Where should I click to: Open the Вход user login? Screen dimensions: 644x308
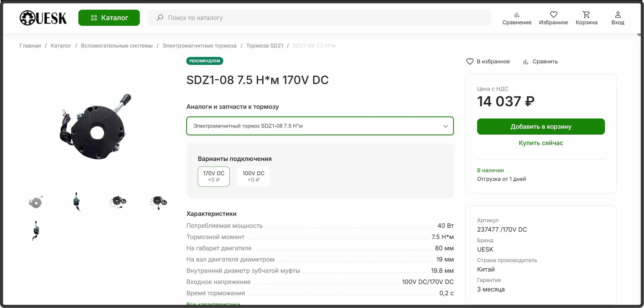[618, 18]
